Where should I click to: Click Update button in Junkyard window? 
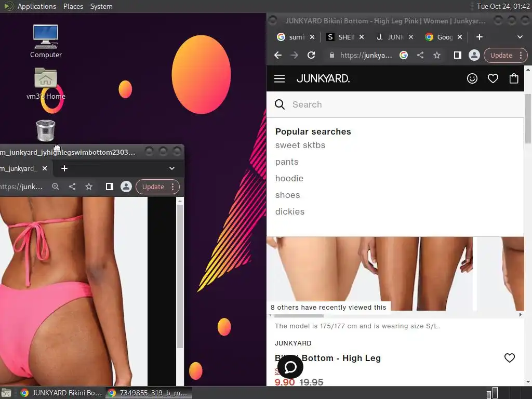tap(501, 55)
